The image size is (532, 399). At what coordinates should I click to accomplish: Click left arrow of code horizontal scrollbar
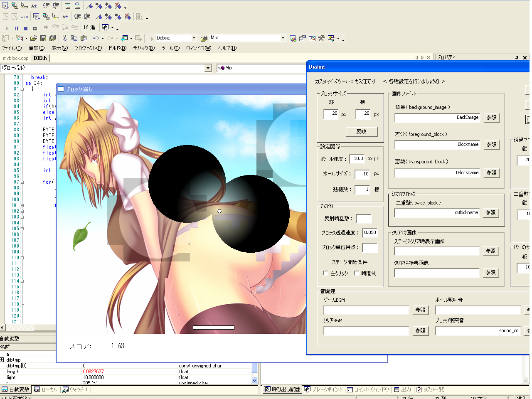(2, 328)
